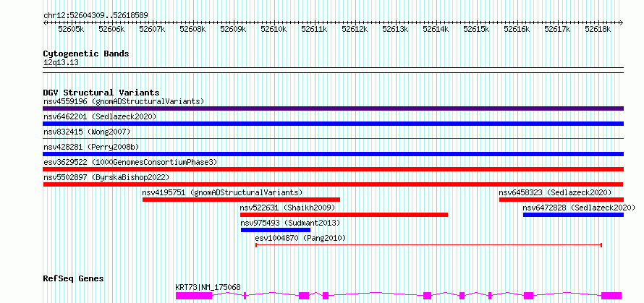Click the esv3629522 1000Genomes red bar
Viewport: 644px width, 303px height.
coord(333,169)
